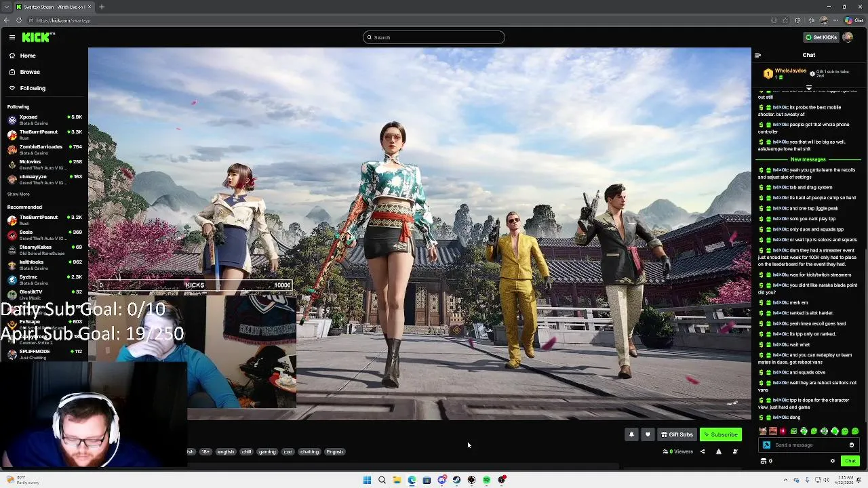Open Home in the sidebar
Image resolution: width=868 pixels, height=488 pixels.
[x=28, y=56]
